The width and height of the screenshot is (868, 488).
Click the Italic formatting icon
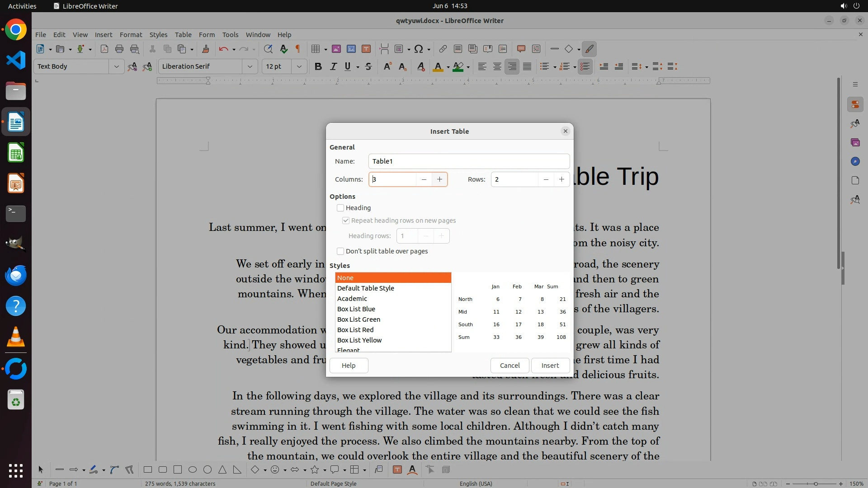[x=333, y=66]
